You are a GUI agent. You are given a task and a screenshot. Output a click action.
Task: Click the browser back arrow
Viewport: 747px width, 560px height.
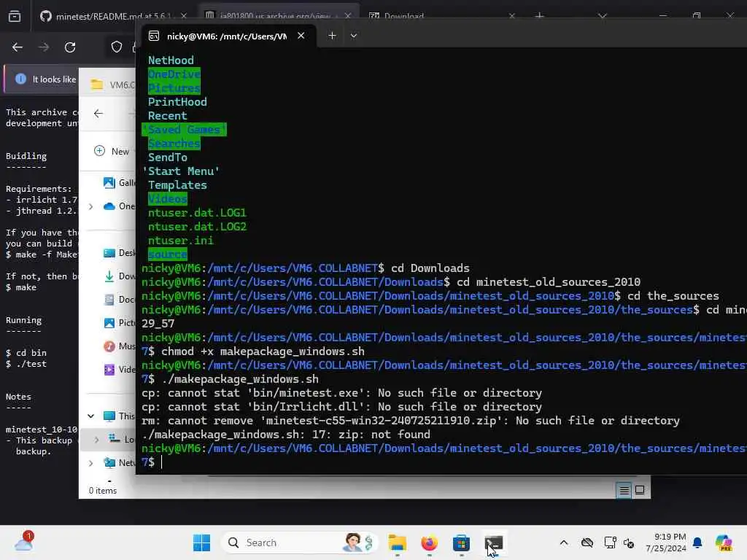pos(18,47)
